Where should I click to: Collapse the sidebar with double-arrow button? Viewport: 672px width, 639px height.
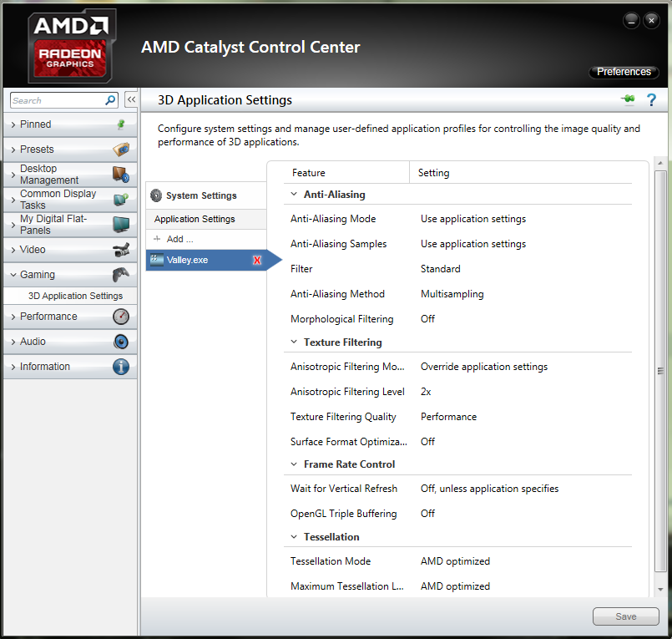point(131,100)
